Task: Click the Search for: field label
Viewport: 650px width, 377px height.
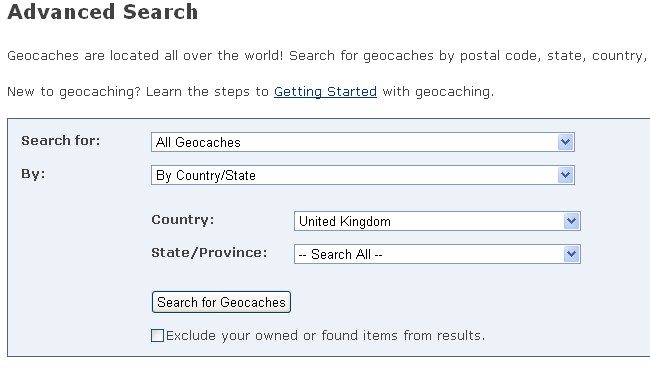Action: 61,141
